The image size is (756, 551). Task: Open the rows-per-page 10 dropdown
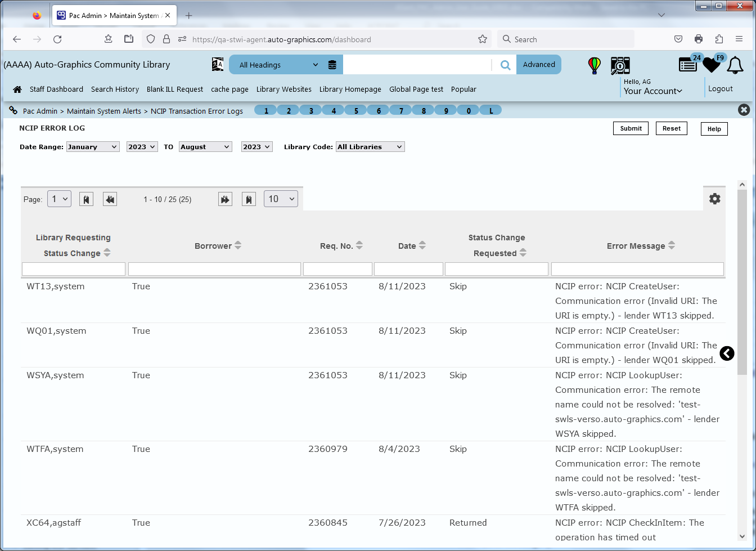point(281,199)
